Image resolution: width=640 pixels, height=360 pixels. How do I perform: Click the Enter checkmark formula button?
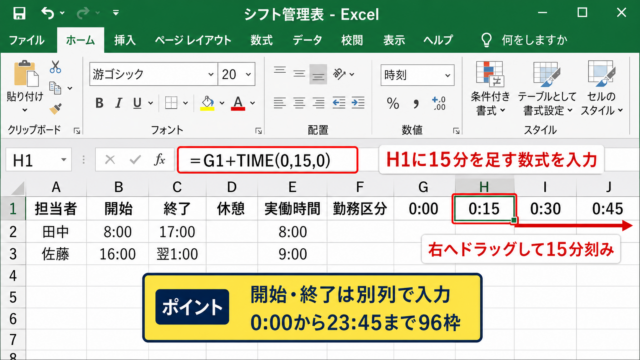point(135,160)
